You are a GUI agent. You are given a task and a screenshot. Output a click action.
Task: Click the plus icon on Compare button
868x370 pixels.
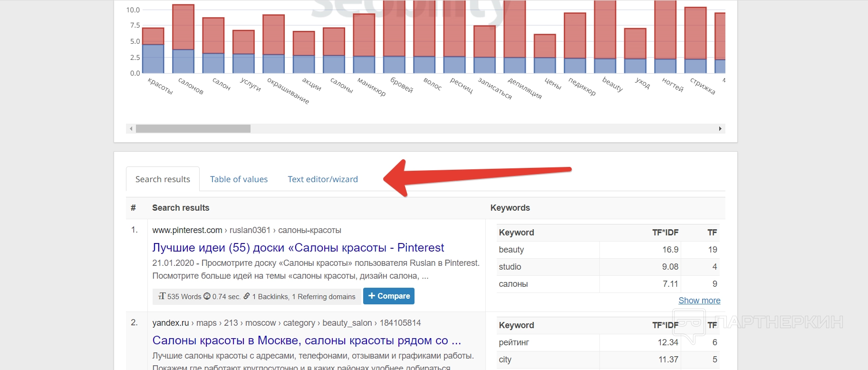[372, 296]
